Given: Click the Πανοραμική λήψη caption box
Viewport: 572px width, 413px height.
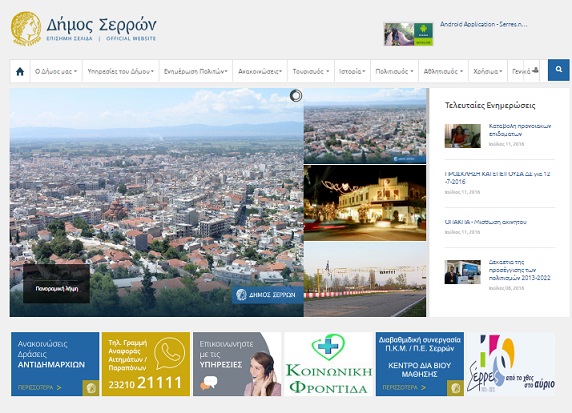Looking at the screenshot, I should pos(57,284).
